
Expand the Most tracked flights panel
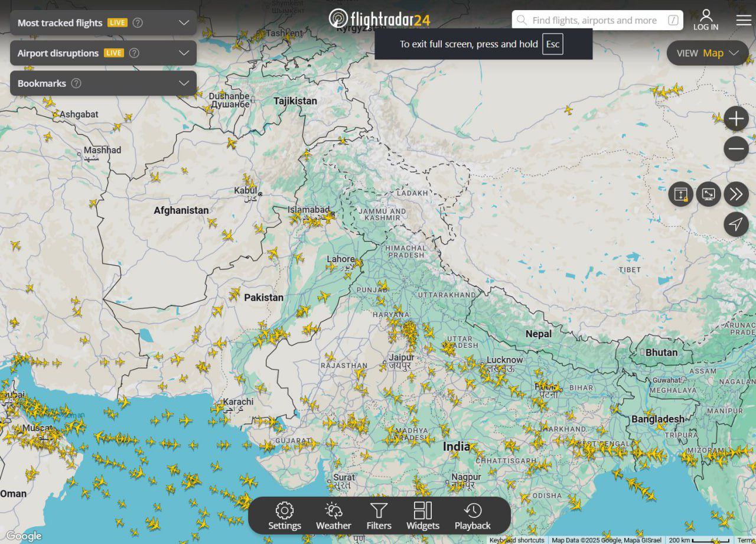click(x=184, y=22)
